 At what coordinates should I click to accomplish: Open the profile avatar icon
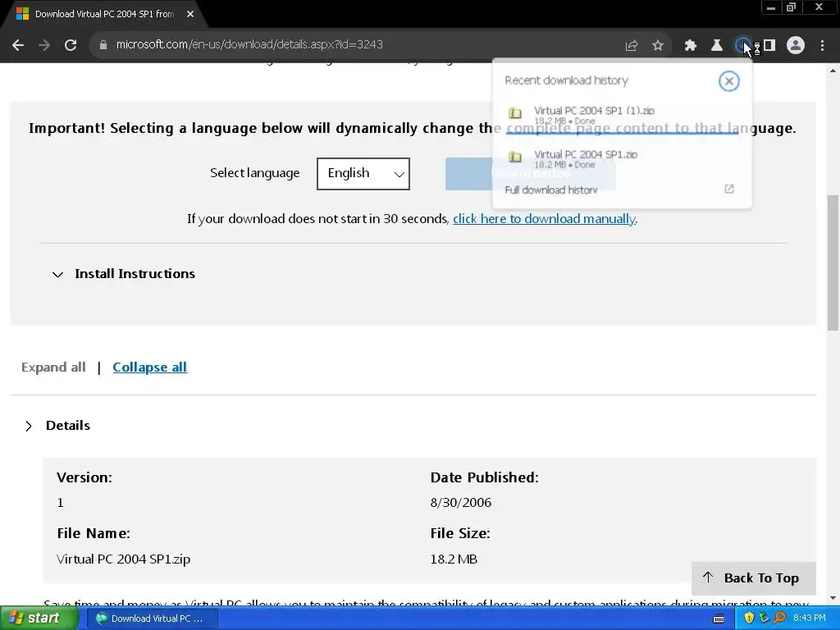click(796, 46)
